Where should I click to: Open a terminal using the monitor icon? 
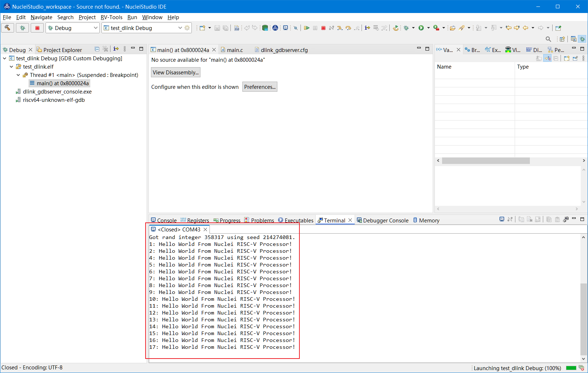(x=285, y=28)
